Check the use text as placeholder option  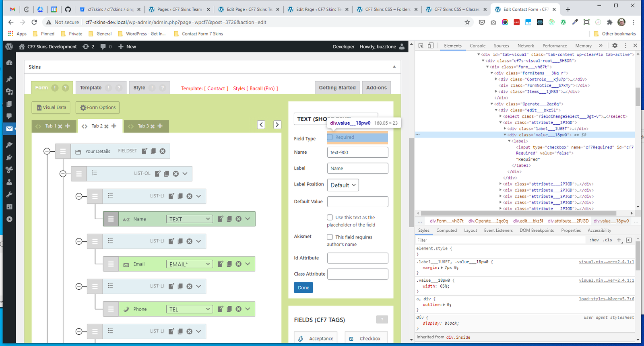coord(330,217)
